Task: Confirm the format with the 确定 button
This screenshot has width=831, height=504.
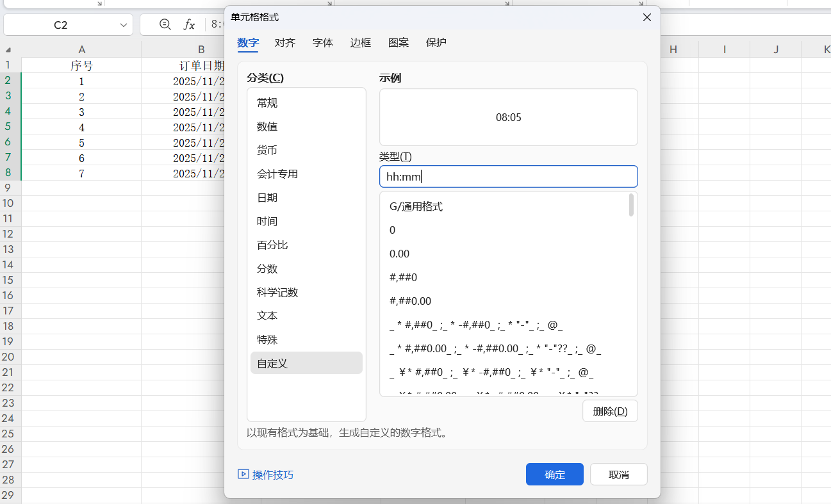Action: [554, 474]
